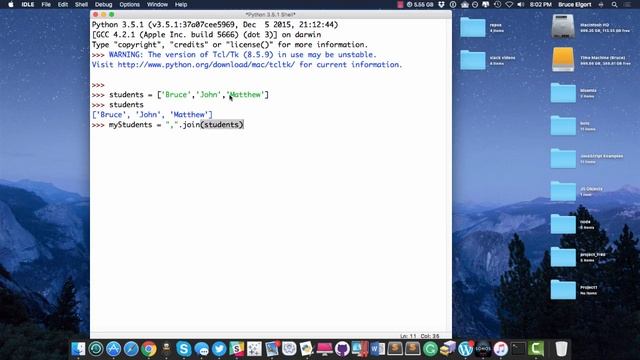Click the Col: 35 status bar entry

430,336
